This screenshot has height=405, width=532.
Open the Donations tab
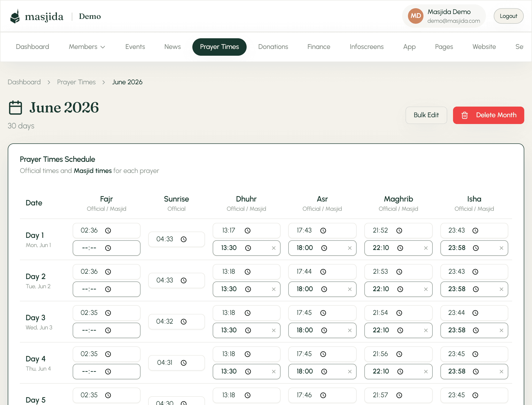pos(273,47)
